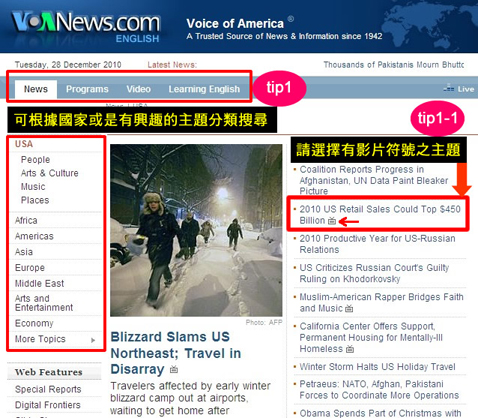Select Arts & Culture category

(49, 173)
